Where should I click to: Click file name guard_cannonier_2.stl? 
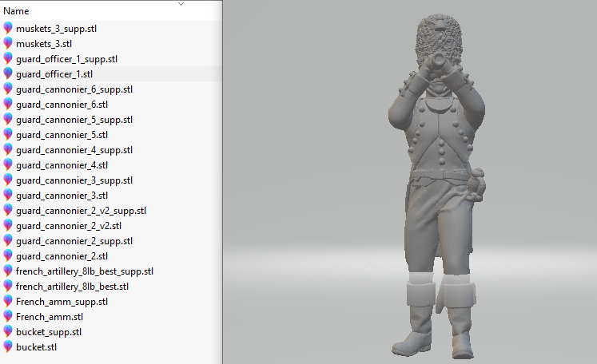[x=62, y=256]
